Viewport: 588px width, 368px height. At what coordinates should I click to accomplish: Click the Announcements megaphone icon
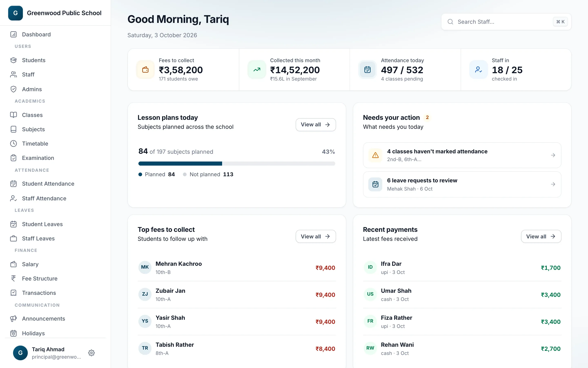[13, 319]
